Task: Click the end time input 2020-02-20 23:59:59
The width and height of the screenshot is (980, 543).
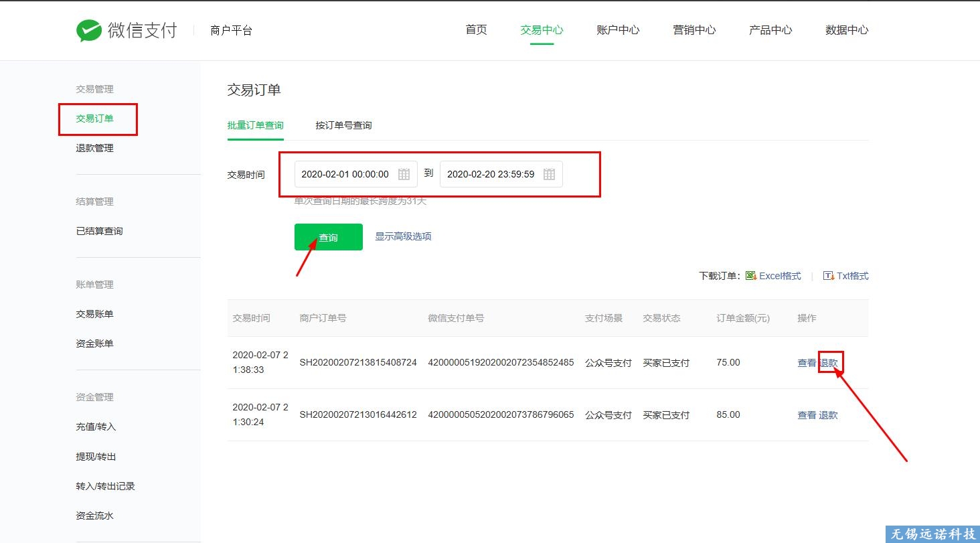Action: [501, 174]
